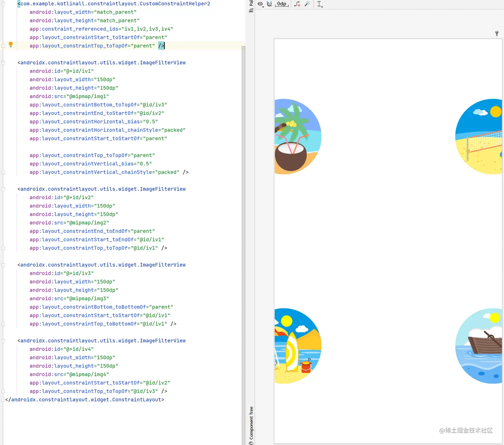The height and width of the screenshot is (445, 504).
Task: Click android:id="@+id/iv1" line
Action: [62, 71]
